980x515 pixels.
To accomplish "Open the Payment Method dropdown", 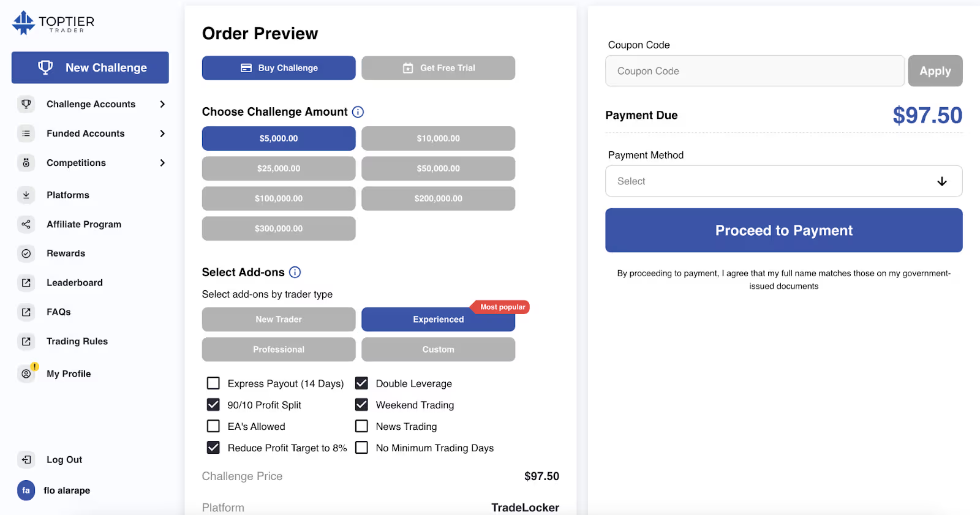I will coord(783,181).
